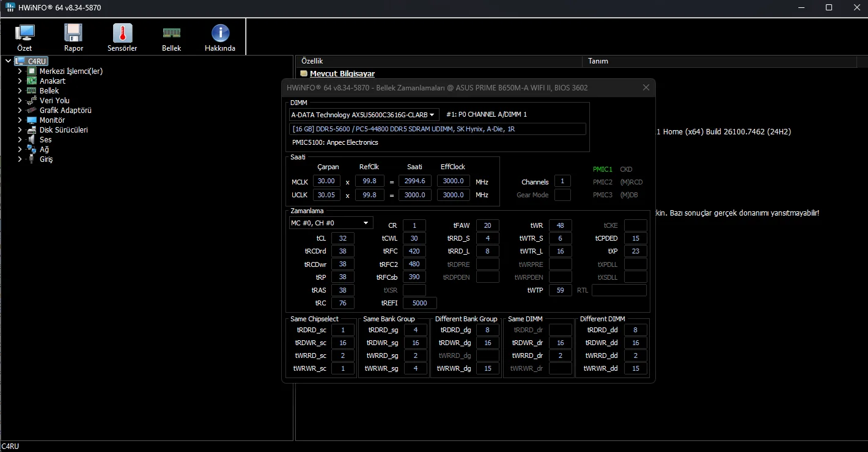868x452 pixels.
Task: Click the tCL value field
Action: 343,238
